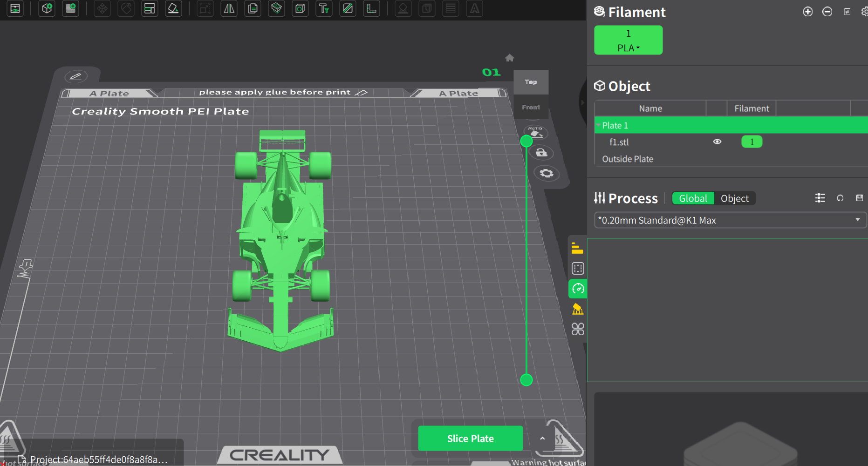Toggle visibility of f1.stl object

[717, 142]
